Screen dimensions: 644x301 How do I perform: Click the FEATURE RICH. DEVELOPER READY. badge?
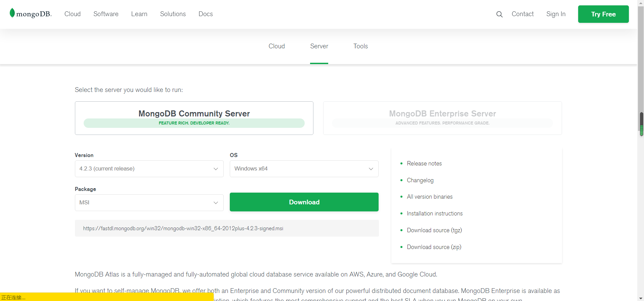pos(194,123)
